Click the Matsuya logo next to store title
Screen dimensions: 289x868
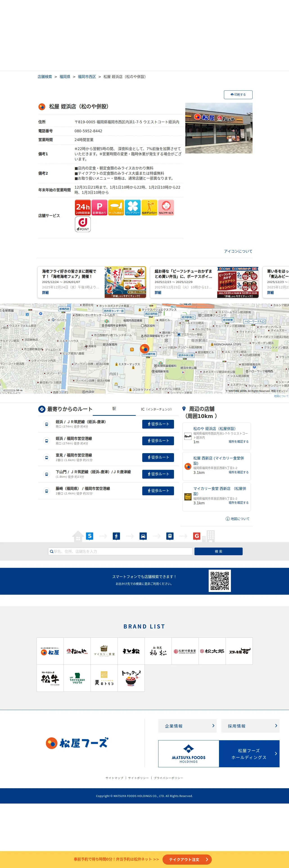42,107
